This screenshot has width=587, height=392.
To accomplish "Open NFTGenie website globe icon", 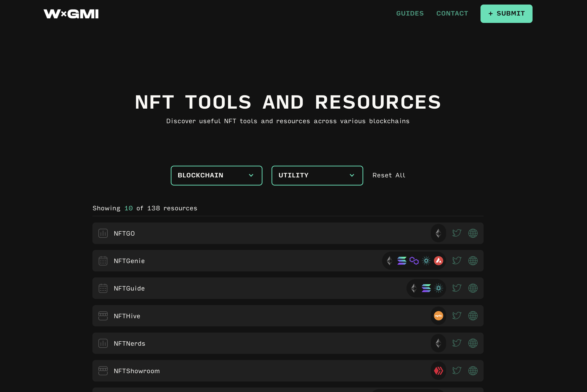I will coord(473,261).
